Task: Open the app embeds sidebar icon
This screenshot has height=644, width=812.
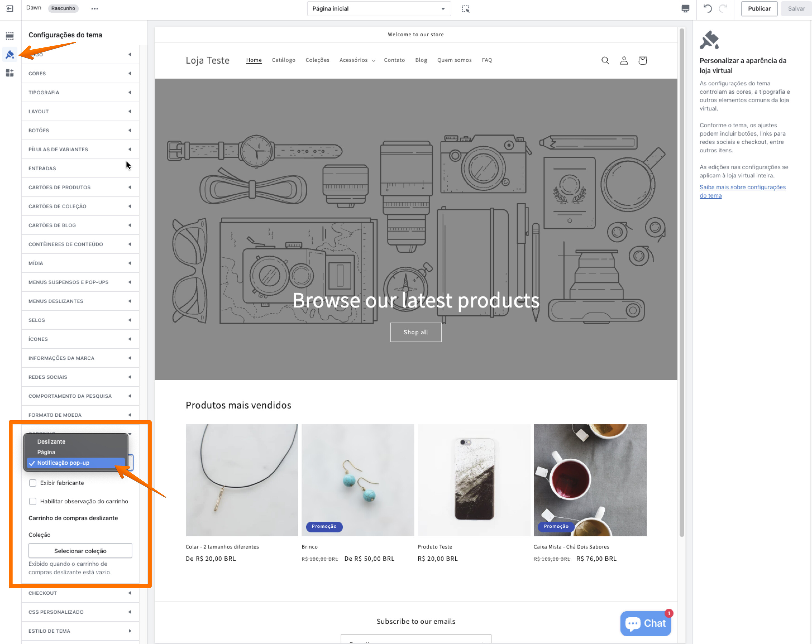Action: point(10,73)
